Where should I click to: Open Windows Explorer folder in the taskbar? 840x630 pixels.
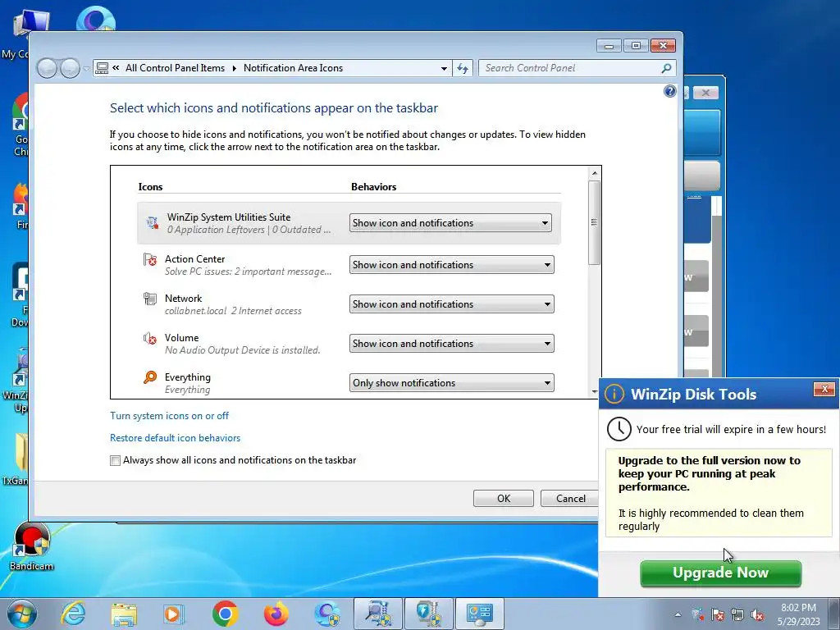click(124, 614)
